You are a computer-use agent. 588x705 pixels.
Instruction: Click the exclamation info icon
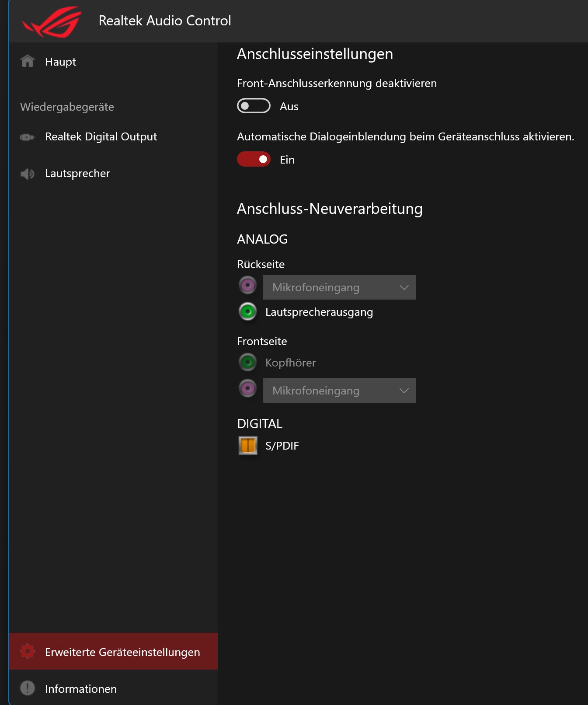[x=28, y=688]
